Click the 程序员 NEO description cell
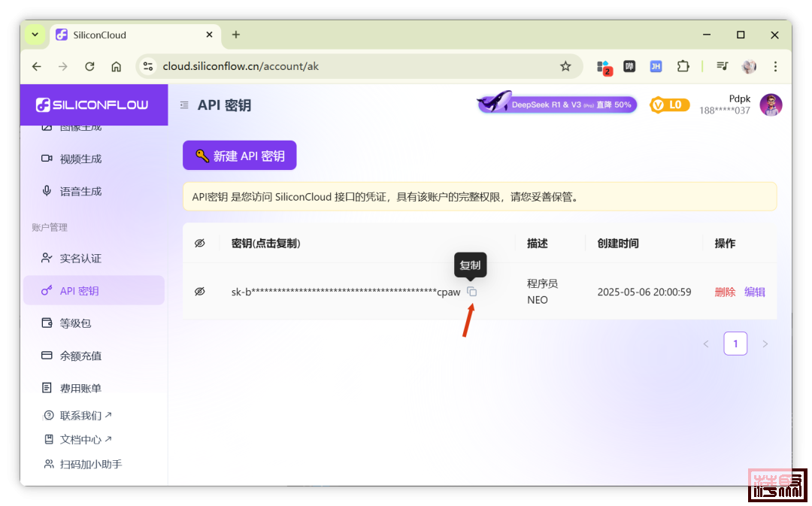This screenshot has height=506, width=812. point(542,292)
